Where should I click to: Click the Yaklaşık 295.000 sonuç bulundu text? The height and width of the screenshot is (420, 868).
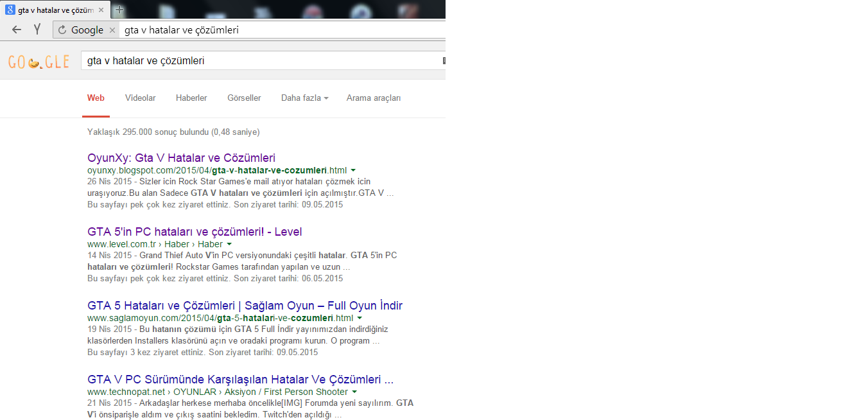click(173, 132)
